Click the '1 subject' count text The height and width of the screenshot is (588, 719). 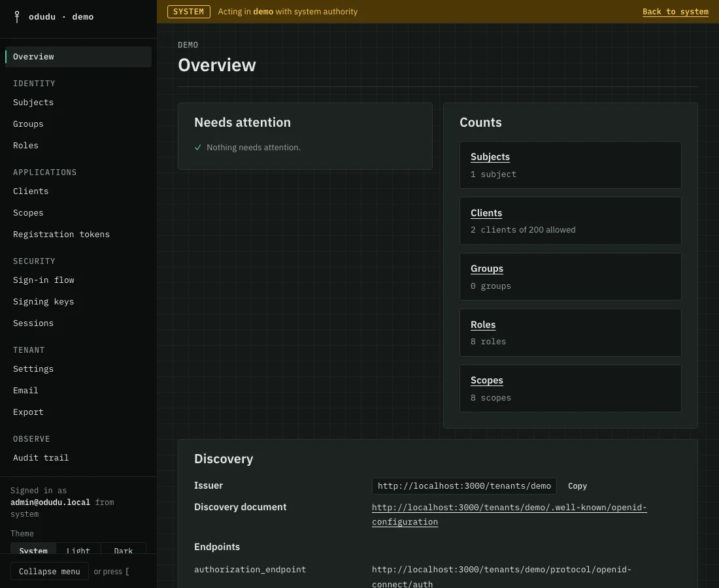pos(493,174)
